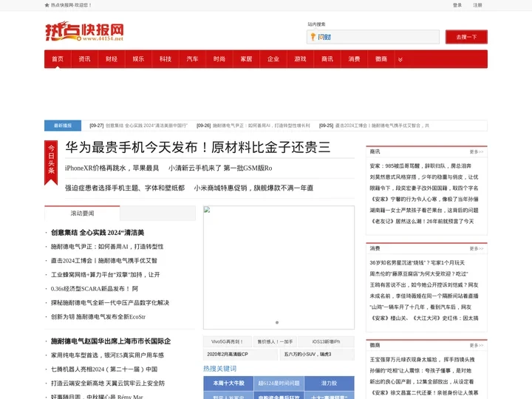Open the 微商 navigation tab
Screen dimensions: 532x399
(x=381, y=59)
